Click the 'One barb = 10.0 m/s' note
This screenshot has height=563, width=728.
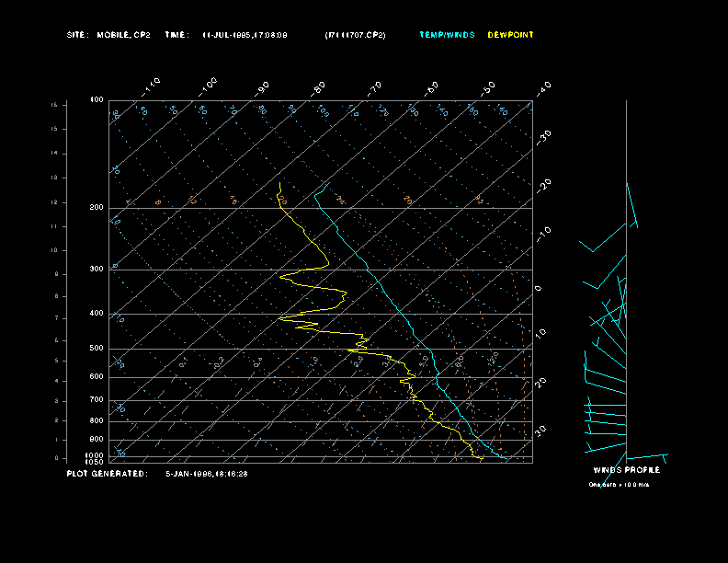[x=619, y=485]
